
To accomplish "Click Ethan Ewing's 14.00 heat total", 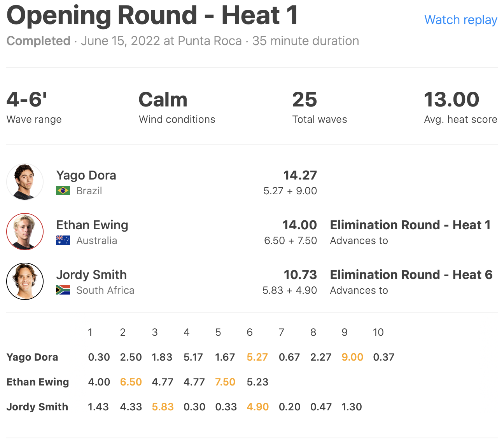I will 299,225.
